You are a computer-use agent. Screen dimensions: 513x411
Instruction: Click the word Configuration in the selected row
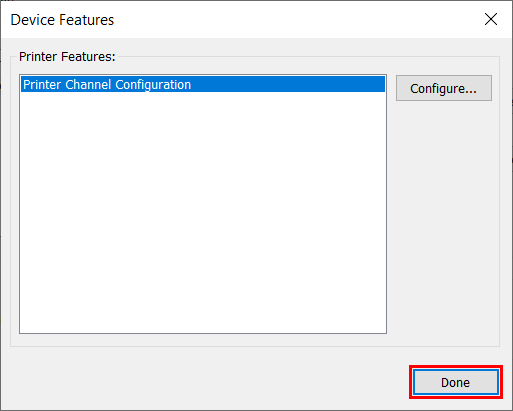click(x=153, y=85)
